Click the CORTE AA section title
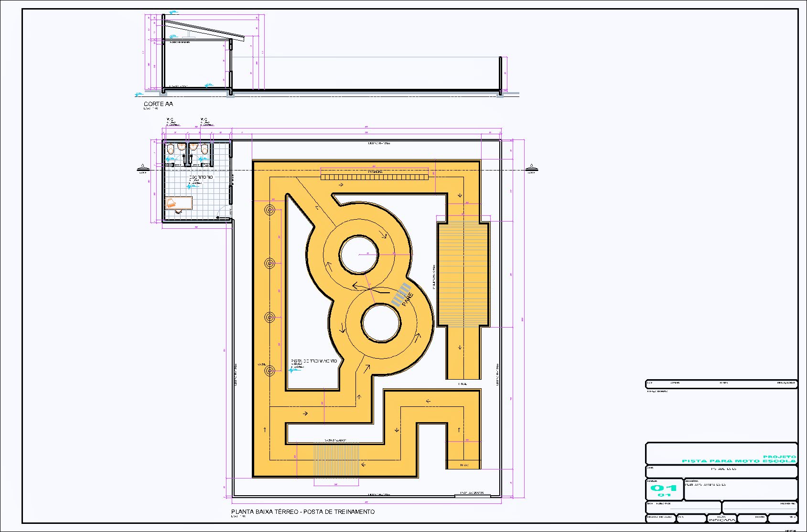Screen dimensions: 807x532 (x=158, y=104)
